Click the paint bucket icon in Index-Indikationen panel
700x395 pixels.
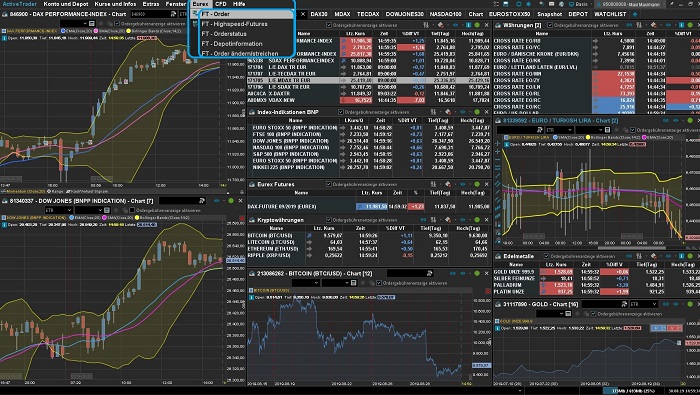tap(448, 112)
